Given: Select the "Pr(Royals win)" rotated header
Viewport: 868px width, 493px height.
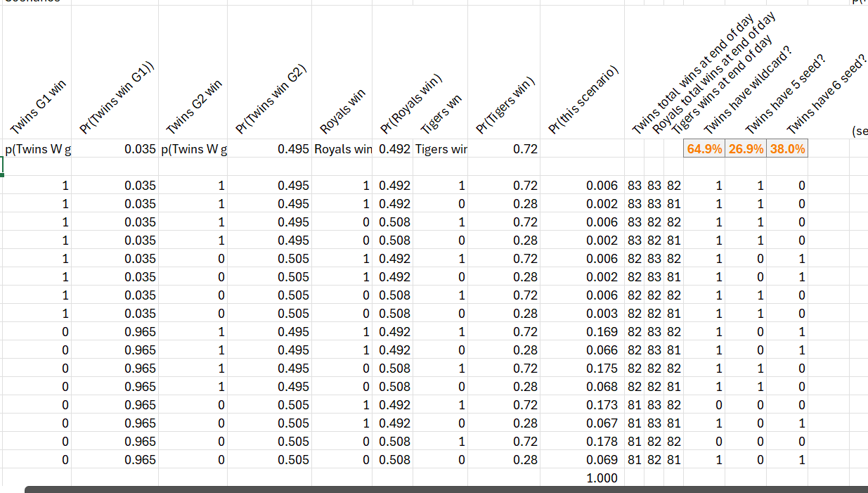Looking at the screenshot, I should click(x=410, y=103).
